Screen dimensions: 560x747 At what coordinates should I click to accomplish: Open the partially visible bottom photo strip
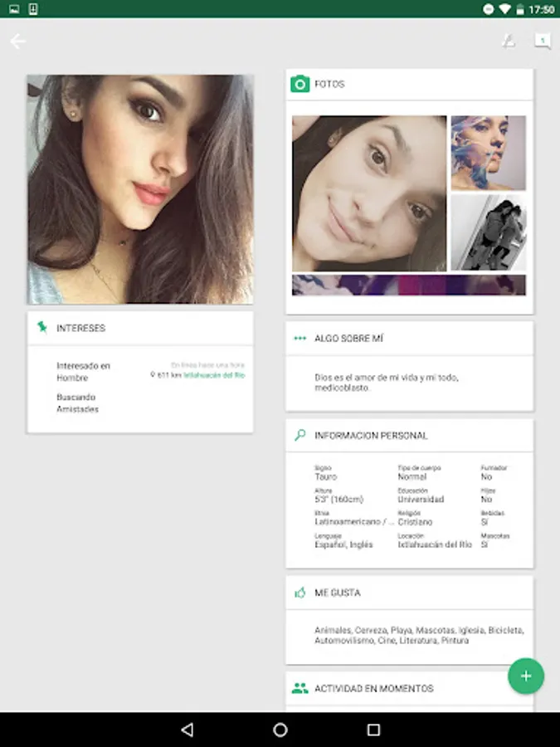(x=409, y=285)
